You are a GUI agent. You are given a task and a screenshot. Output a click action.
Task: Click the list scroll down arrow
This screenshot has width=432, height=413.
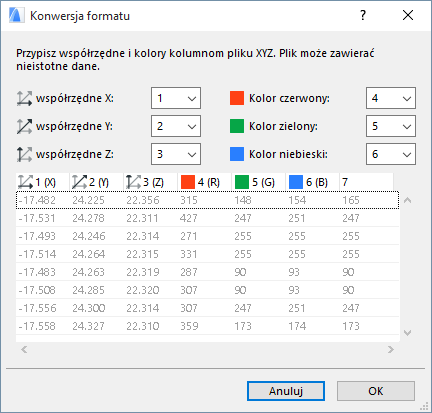407,333
